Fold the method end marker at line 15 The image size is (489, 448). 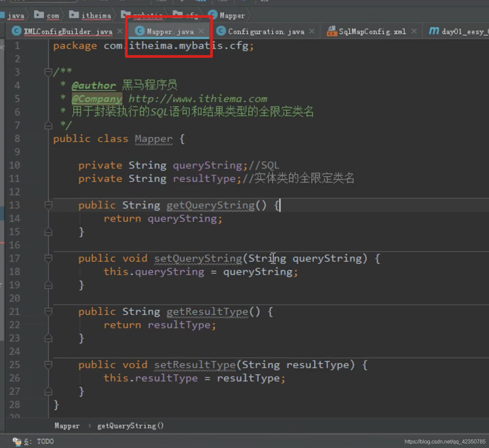click(48, 232)
